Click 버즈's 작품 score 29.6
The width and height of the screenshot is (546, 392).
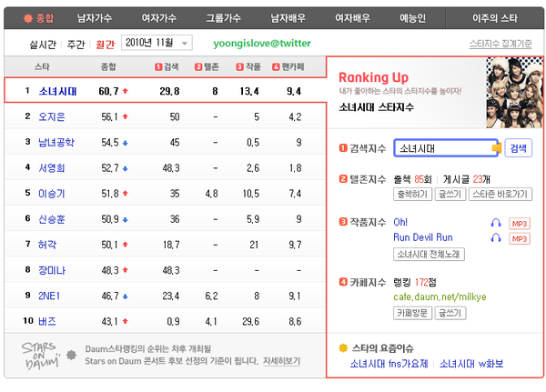[251, 322]
